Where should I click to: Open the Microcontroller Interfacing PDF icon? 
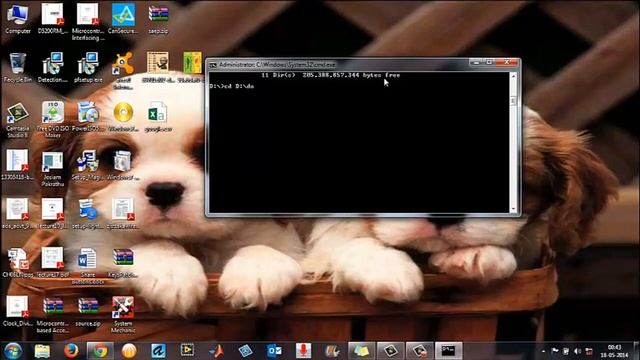click(88, 21)
